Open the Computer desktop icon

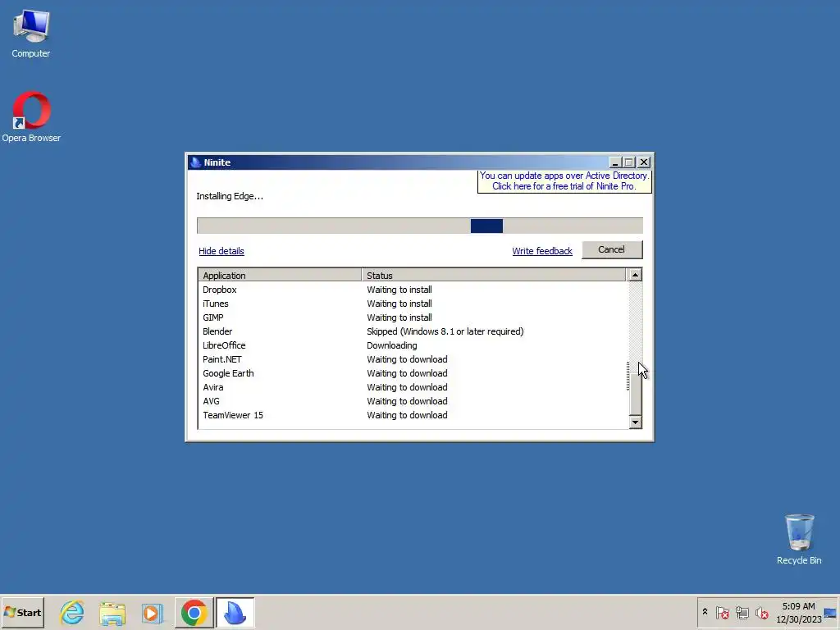click(30, 34)
